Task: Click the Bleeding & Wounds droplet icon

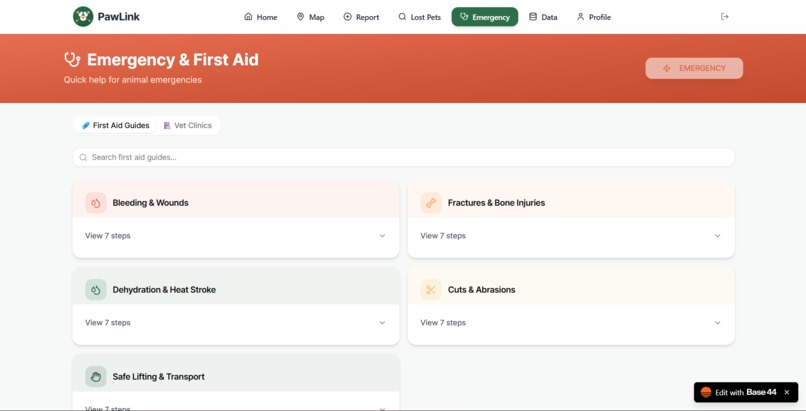Action: tap(96, 203)
